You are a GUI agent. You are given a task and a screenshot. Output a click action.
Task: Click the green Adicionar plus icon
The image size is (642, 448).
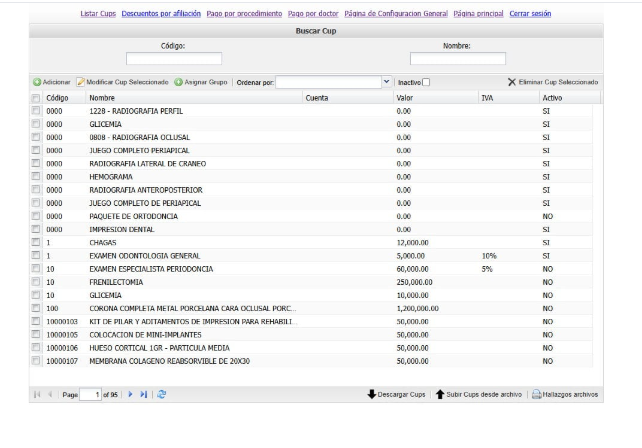click(x=37, y=81)
